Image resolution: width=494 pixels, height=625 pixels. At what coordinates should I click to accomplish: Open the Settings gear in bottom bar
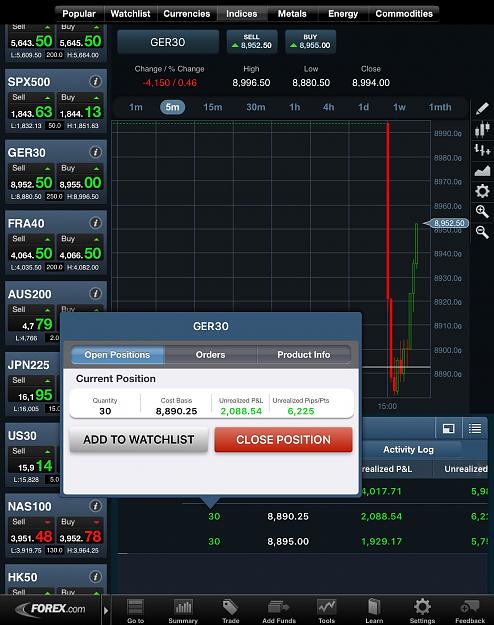tap(422, 611)
